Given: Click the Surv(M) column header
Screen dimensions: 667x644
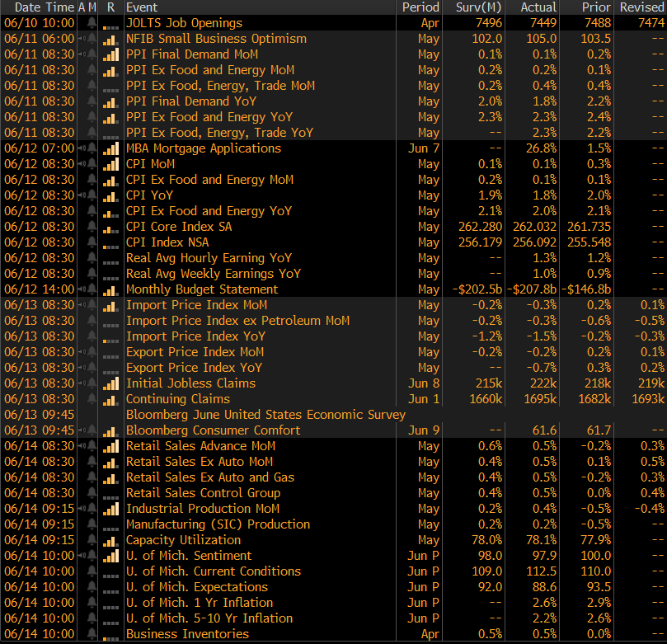Looking at the screenshot, I should coord(479,7).
